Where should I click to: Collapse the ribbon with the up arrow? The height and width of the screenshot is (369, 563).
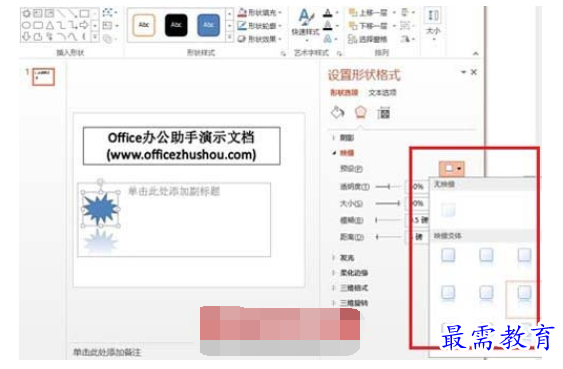(x=476, y=53)
